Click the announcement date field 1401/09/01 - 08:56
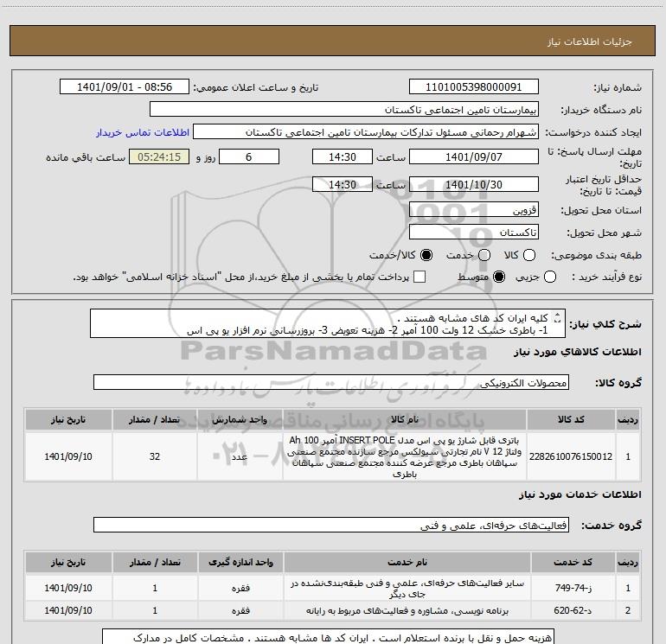Viewport: 666px width, 644px height. tap(125, 87)
